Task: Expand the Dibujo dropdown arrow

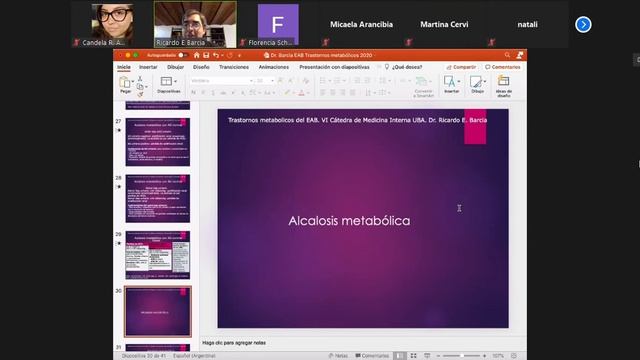Action: click(x=484, y=82)
